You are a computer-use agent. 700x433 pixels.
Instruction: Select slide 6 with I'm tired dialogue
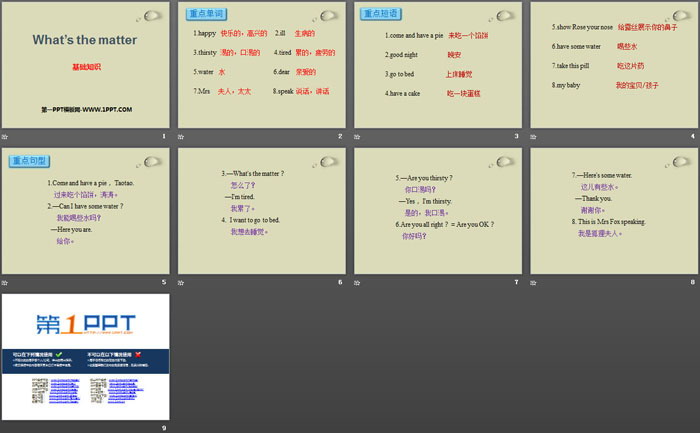tap(262, 211)
